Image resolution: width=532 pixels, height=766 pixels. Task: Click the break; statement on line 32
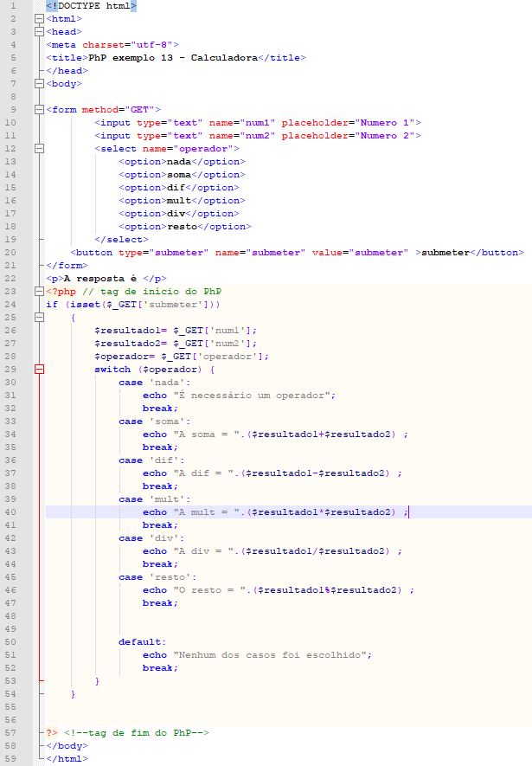[x=160, y=409]
